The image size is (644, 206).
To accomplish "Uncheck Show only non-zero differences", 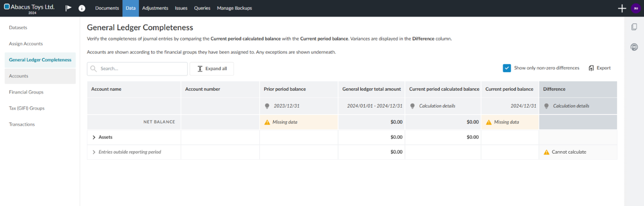I will 507,68.
